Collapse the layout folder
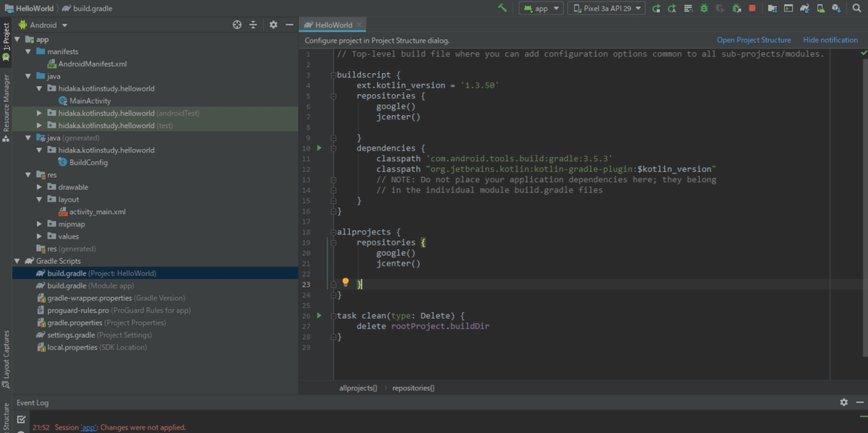Viewport: 868px width, 433px height. (x=41, y=200)
